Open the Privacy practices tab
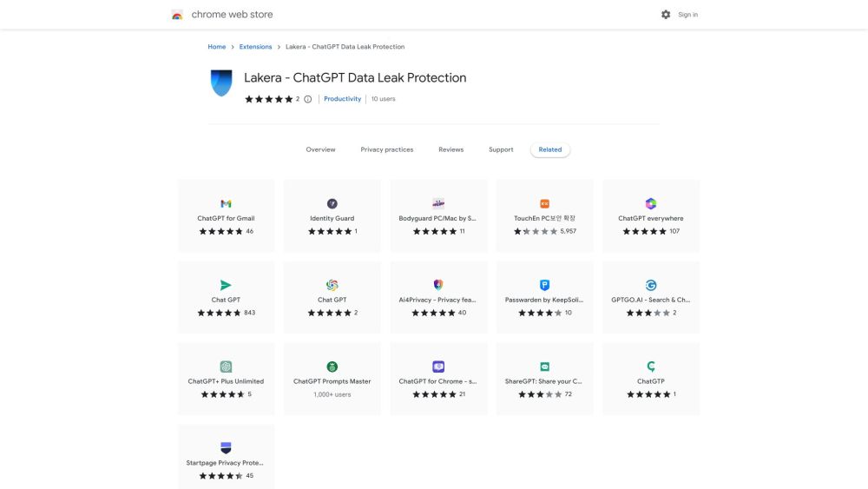The image size is (868, 489). pos(387,149)
